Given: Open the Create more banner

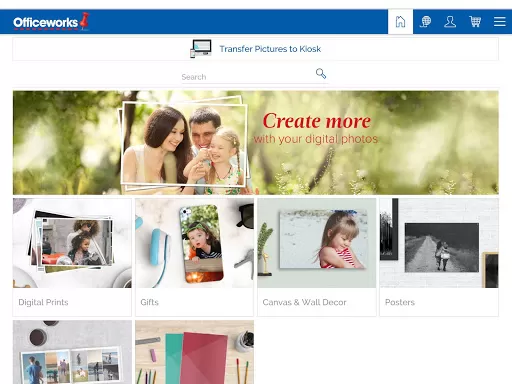Looking at the screenshot, I should point(256,143).
